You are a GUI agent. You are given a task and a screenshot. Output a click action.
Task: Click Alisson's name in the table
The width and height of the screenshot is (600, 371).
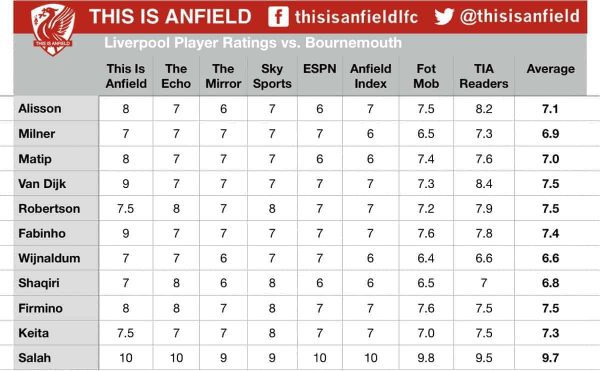pyautogui.click(x=40, y=109)
